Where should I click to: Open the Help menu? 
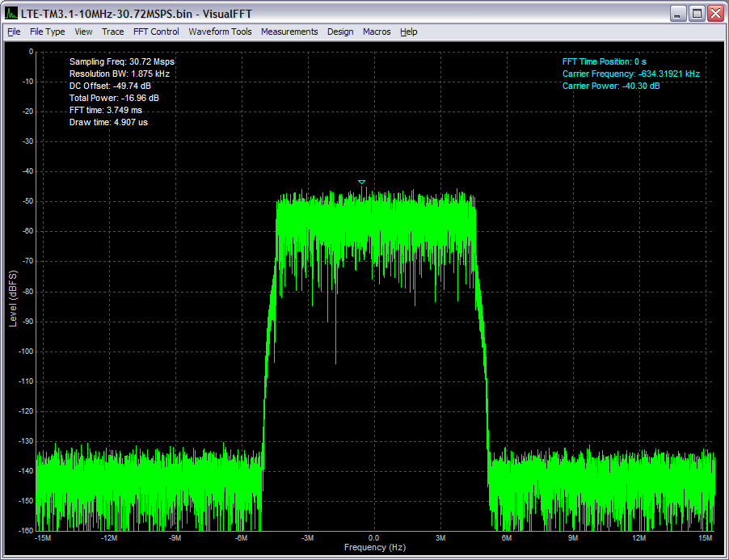coord(409,32)
